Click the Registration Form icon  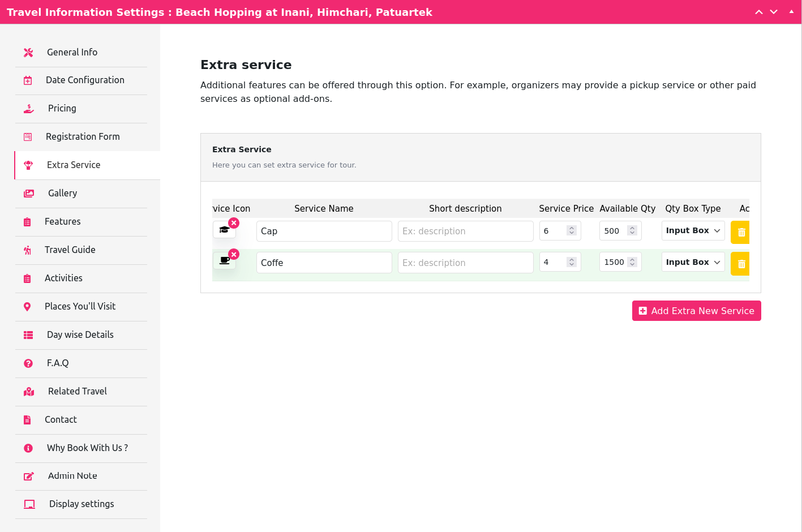pyautogui.click(x=28, y=137)
